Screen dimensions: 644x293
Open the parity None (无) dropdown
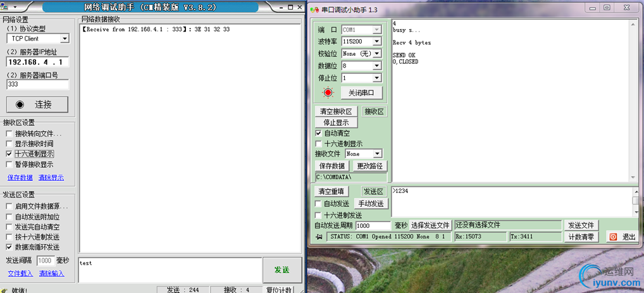click(376, 53)
